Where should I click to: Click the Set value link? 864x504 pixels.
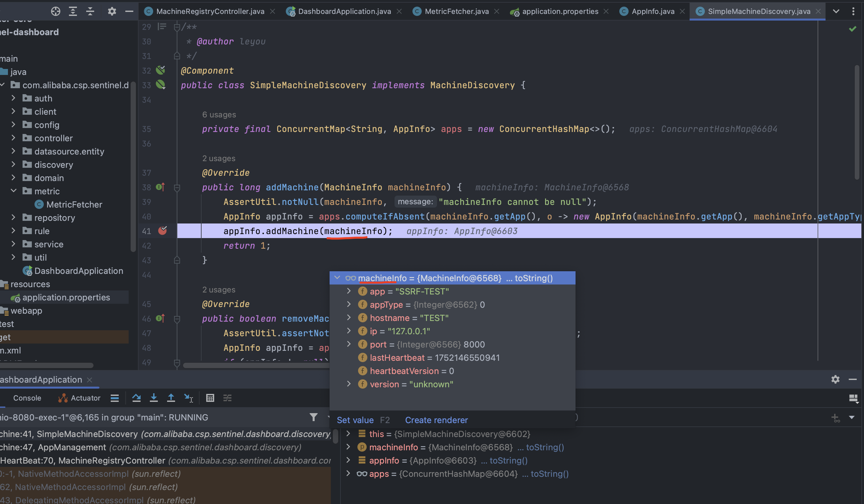click(355, 420)
